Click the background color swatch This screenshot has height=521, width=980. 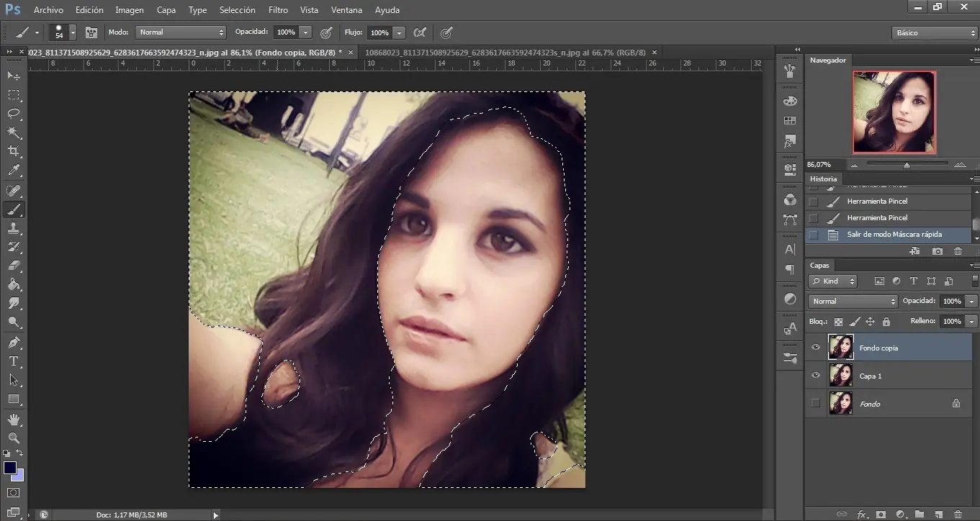click(x=19, y=476)
